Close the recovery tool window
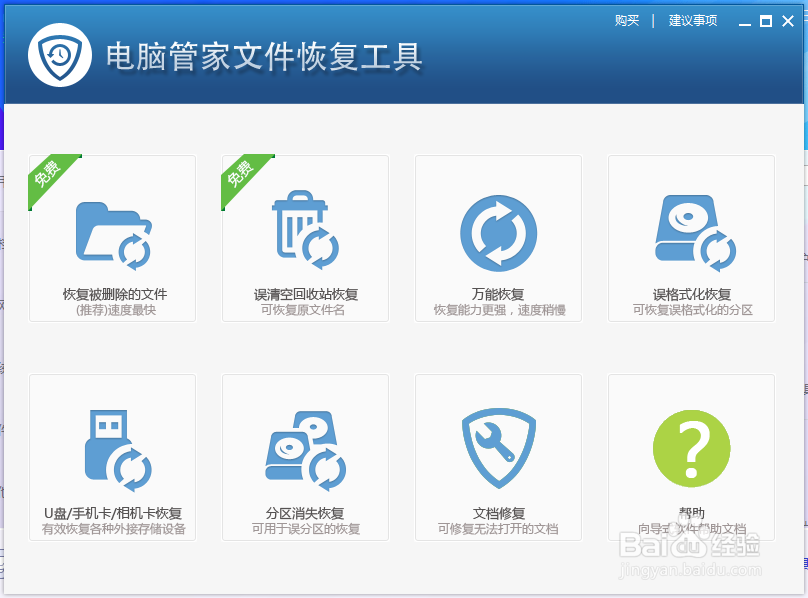This screenshot has width=808, height=598. click(788, 21)
